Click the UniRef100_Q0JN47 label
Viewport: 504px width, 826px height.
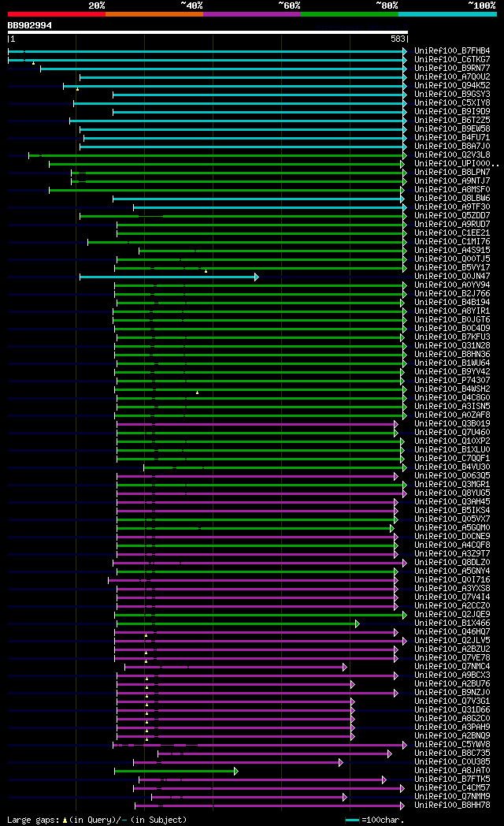tap(452, 276)
